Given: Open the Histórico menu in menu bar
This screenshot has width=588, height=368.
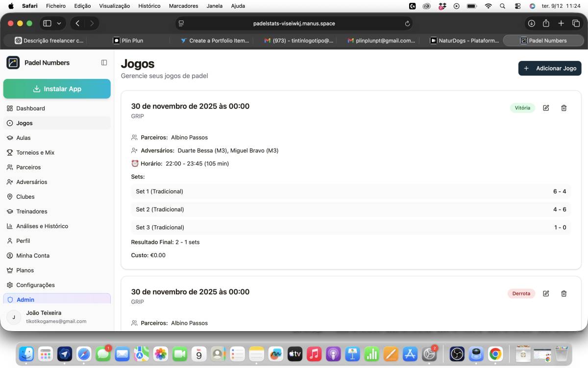Looking at the screenshot, I should point(149,6).
